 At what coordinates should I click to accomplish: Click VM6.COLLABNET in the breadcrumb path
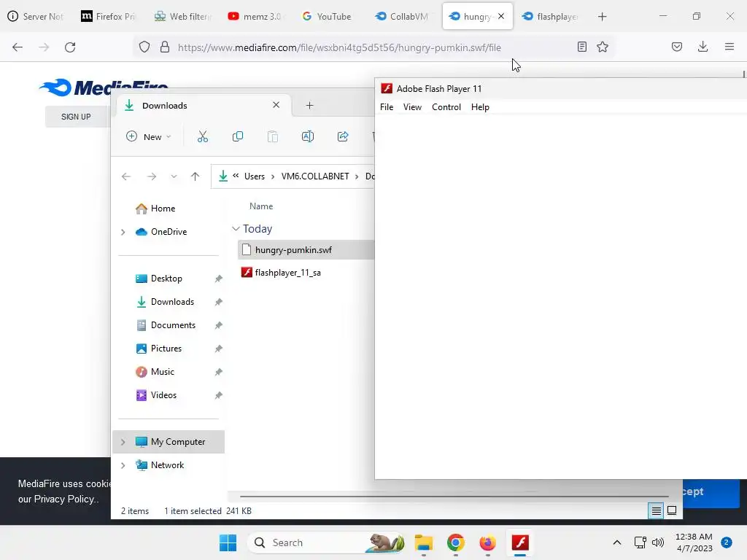click(315, 176)
